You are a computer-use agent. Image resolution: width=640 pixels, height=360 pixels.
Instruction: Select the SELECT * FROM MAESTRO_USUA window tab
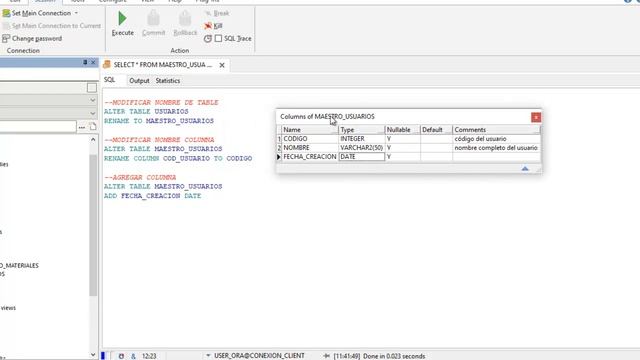(x=162, y=65)
